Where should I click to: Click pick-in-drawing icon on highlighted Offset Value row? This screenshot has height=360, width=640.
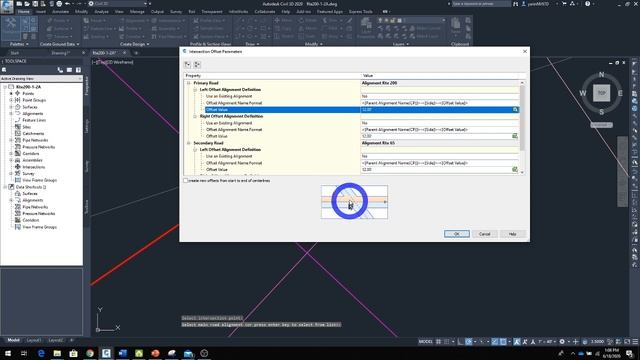pyautogui.click(x=515, y=110)
